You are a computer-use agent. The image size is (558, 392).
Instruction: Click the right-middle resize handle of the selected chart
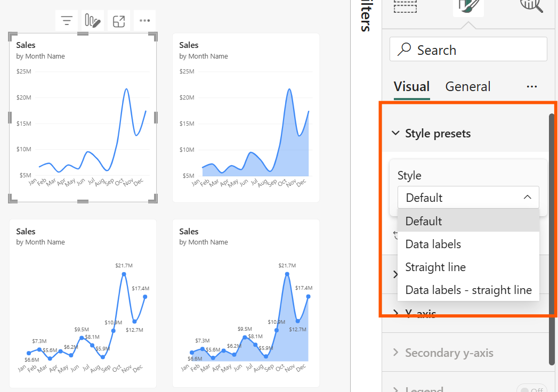(156, 117)
